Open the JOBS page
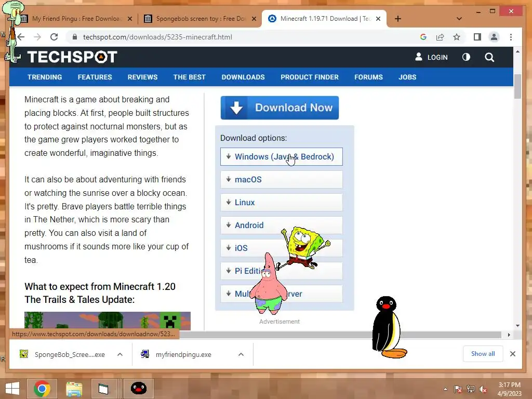This screenshot has height=399, width=532. pos(407,77)
